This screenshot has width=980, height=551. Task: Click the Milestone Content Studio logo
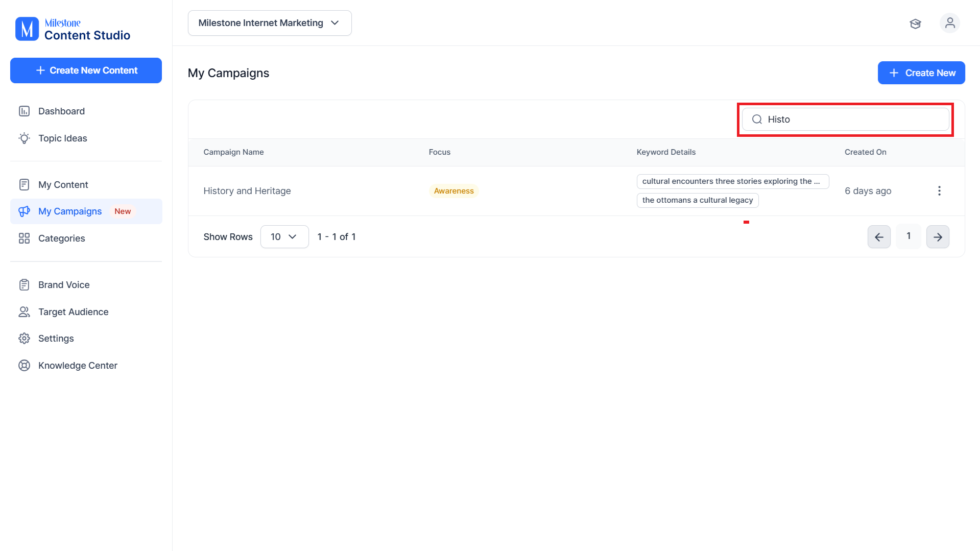pyautogui.click(x=73, y=29)
